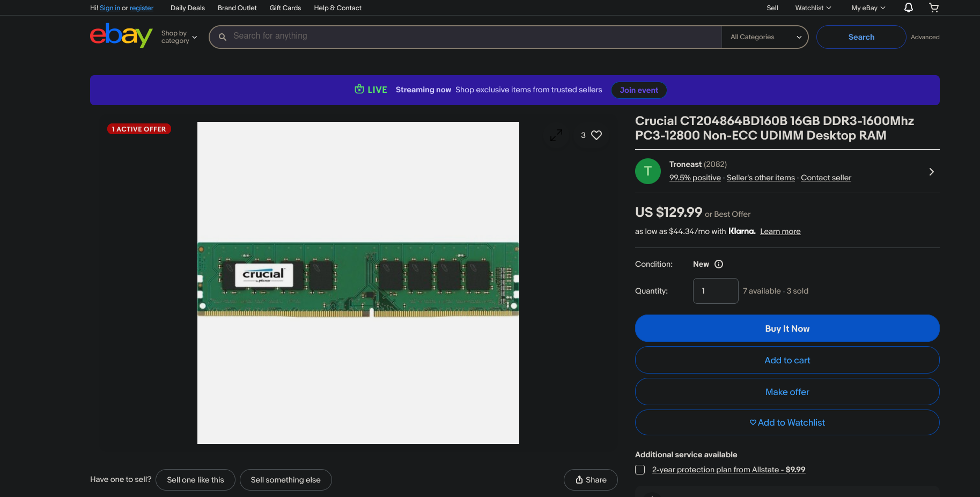Open seller details chevron arrow
This screenshot has height=497, width=980.
point(932,172)
